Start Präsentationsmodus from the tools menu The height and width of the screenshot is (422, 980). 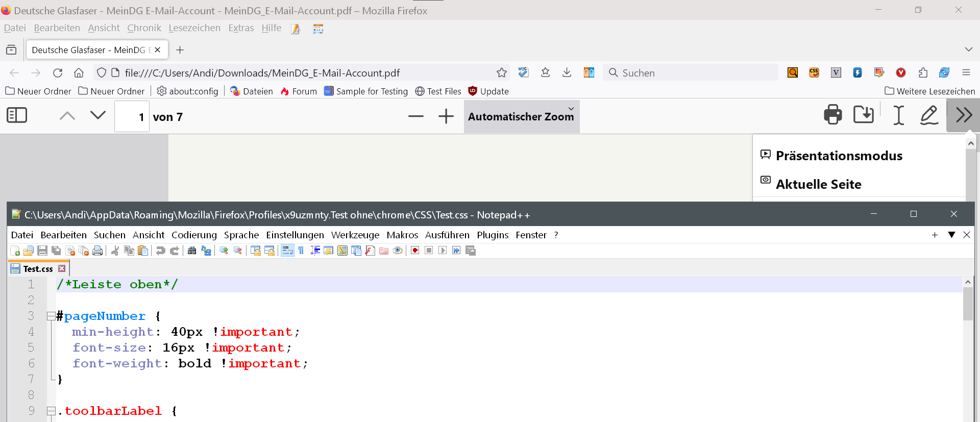(839, 156)
